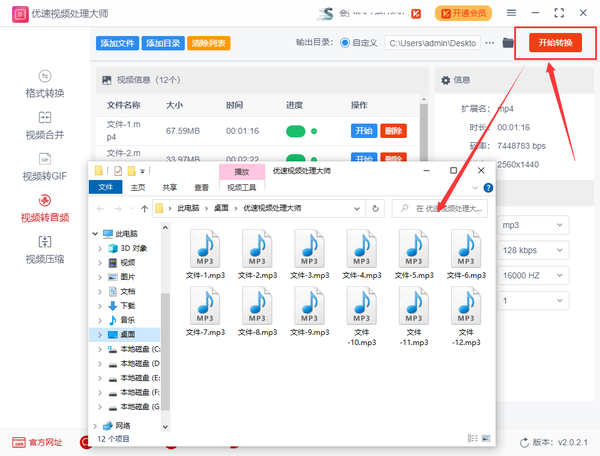Click the 播放 contextual tab

241,172
